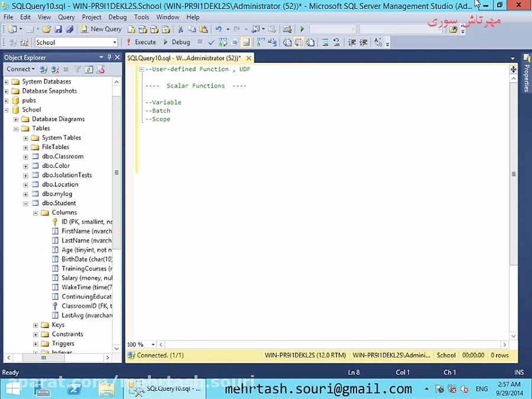Collapse the dbo.Student table node
The image size is (532, 399).
click(x=25, y=203)
